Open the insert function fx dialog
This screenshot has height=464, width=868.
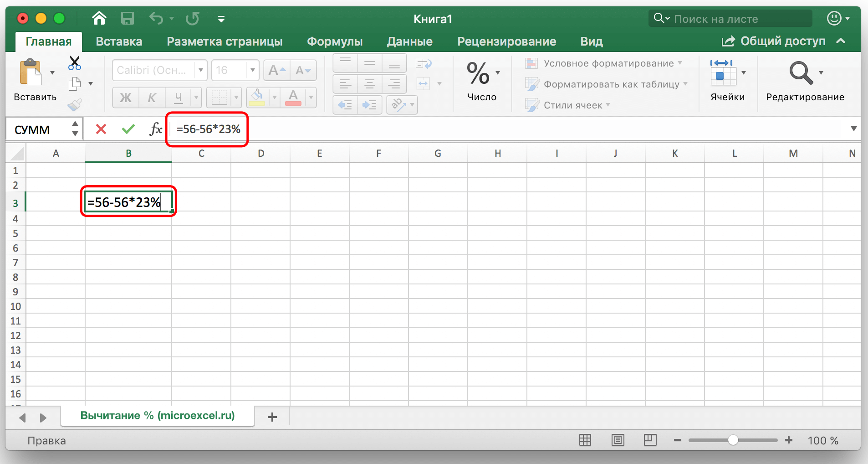pos(156,129)
